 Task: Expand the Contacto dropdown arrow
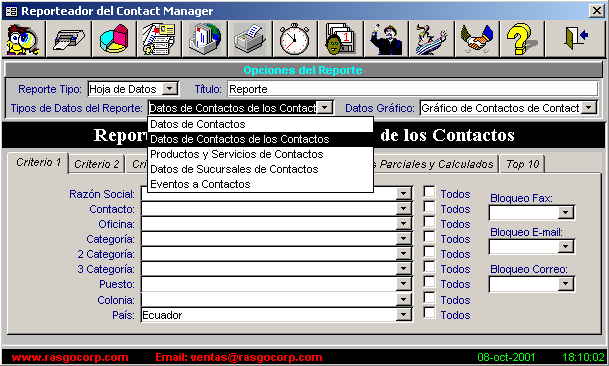(x=404, y=209)
